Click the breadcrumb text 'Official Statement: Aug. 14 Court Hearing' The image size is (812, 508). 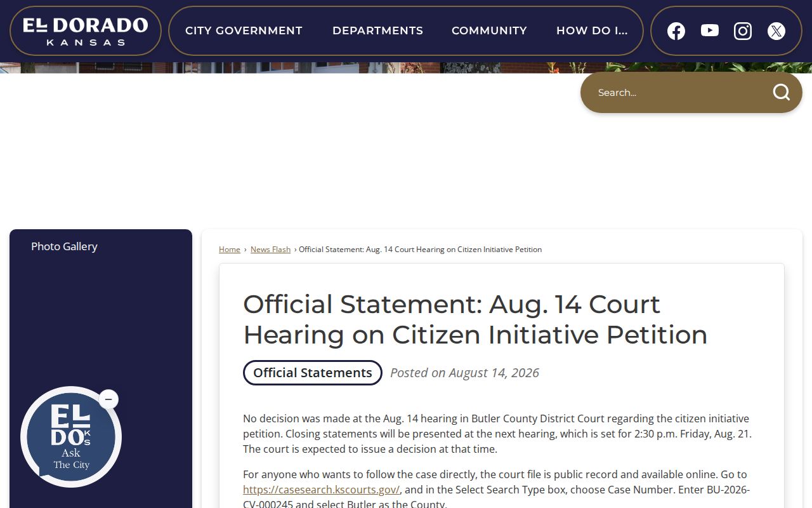[420, 250]
